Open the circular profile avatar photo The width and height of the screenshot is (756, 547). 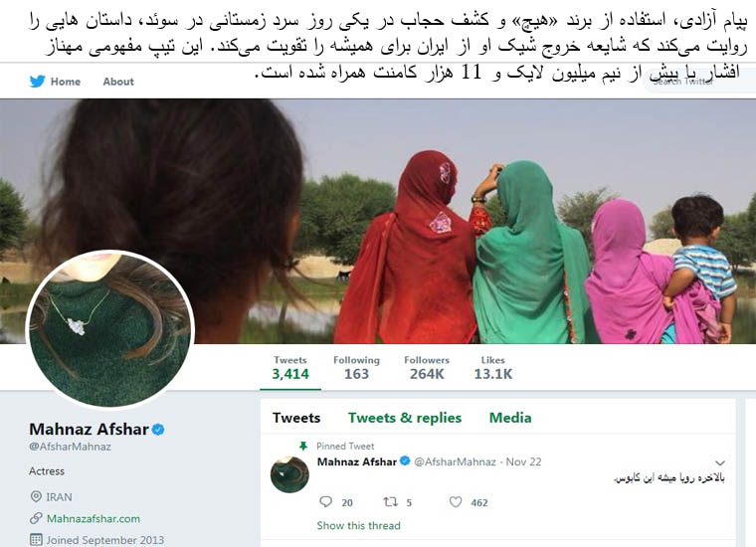point(110,329)
